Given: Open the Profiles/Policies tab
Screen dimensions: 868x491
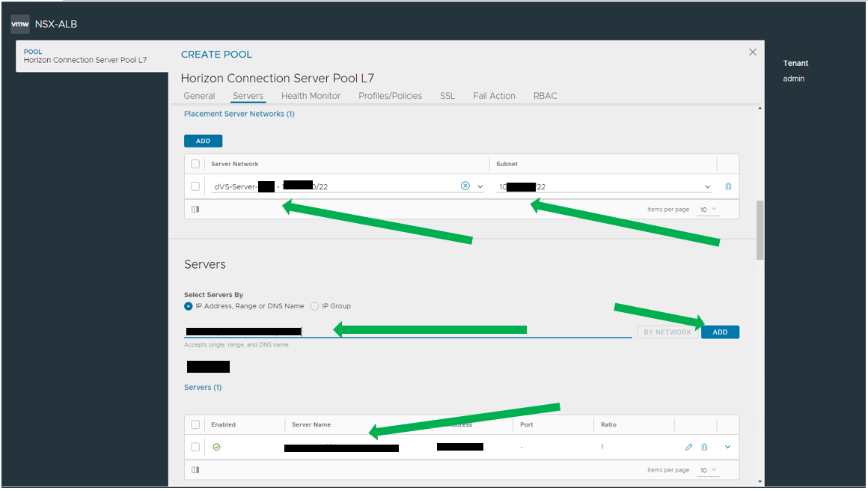Looking at the screenshot, I should click(391, 96).
